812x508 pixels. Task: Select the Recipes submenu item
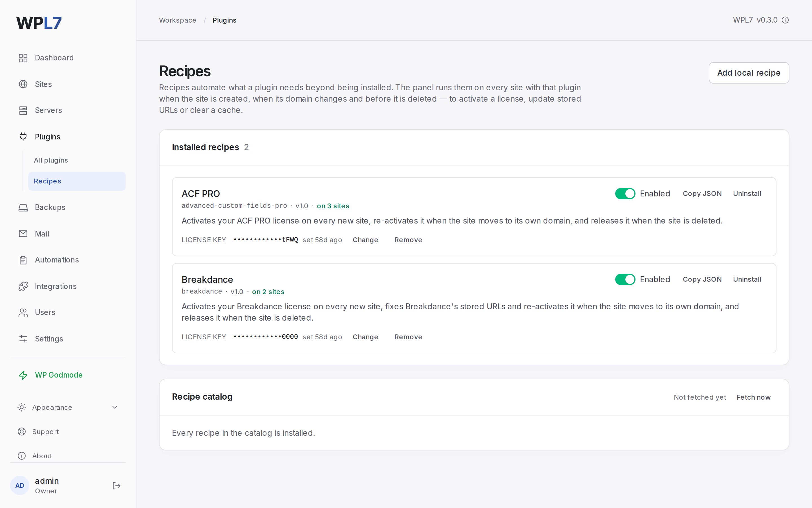(x=77, y=181)
